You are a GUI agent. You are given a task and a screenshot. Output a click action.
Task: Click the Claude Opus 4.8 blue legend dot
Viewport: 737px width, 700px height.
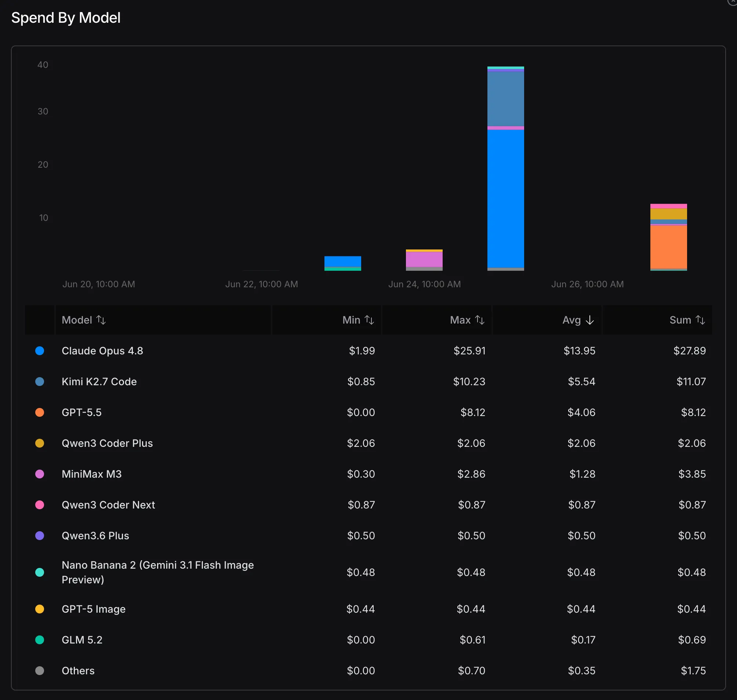click(x=40, y=351)
